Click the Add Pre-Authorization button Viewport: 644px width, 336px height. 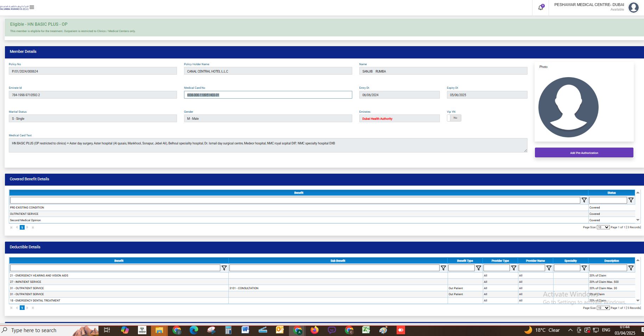(x=584, y=153)
